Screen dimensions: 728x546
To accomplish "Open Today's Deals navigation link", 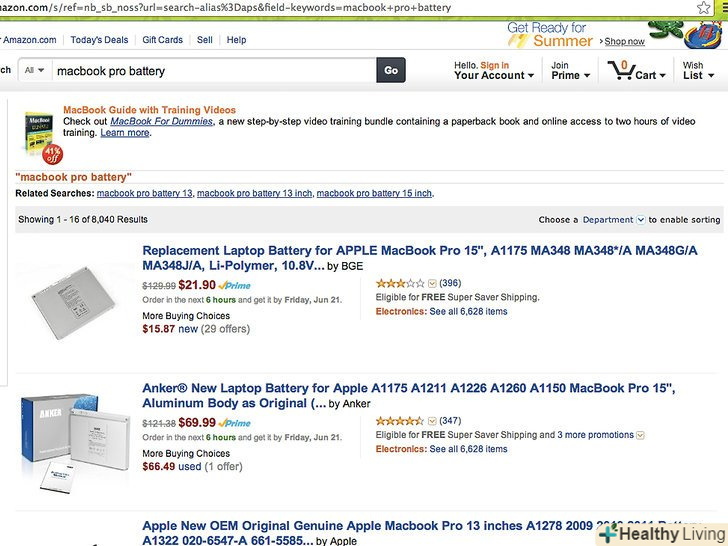I will click(x=99, y=40).
